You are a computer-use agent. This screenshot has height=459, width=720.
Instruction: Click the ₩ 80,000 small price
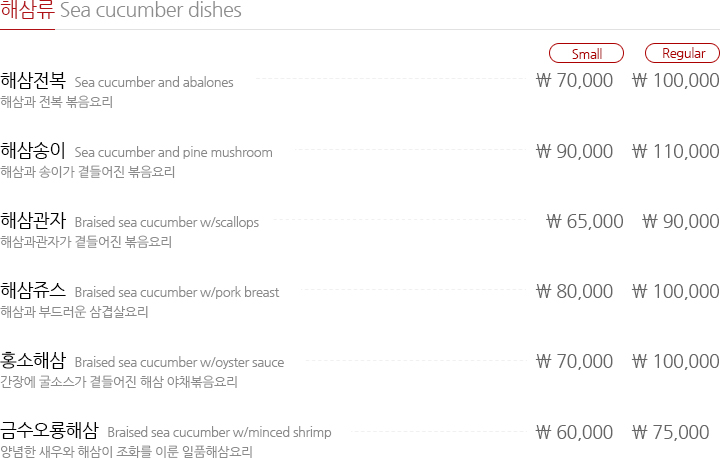click(x=574, y=291)
